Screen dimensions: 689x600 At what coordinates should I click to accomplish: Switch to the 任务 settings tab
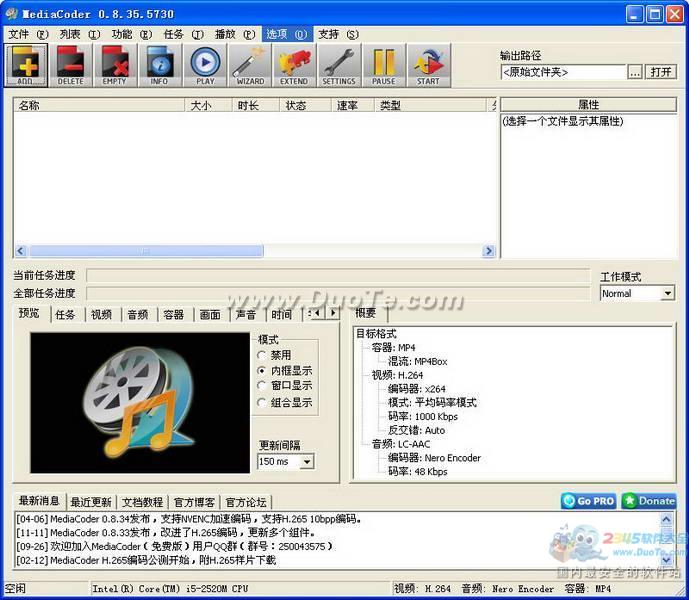(x=65, y=315)
